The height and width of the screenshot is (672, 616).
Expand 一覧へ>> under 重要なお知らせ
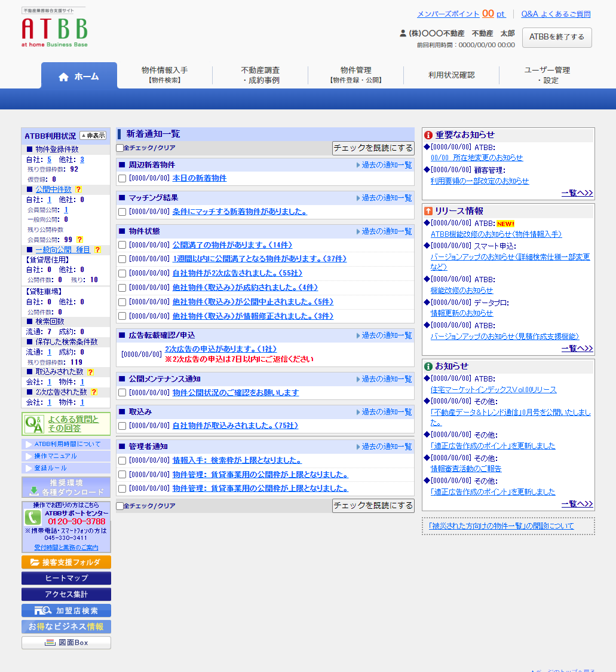(577, 193)
